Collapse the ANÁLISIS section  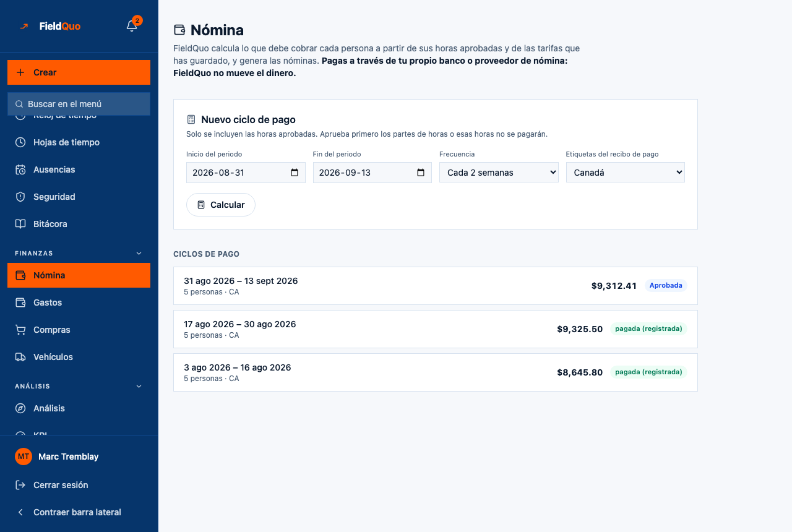coord(139,386)
